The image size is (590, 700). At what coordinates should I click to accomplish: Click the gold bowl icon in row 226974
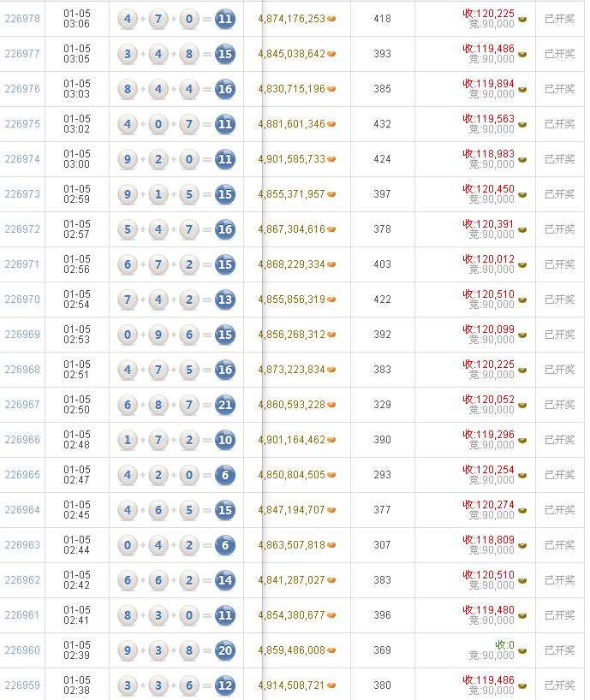pos(522,160)
